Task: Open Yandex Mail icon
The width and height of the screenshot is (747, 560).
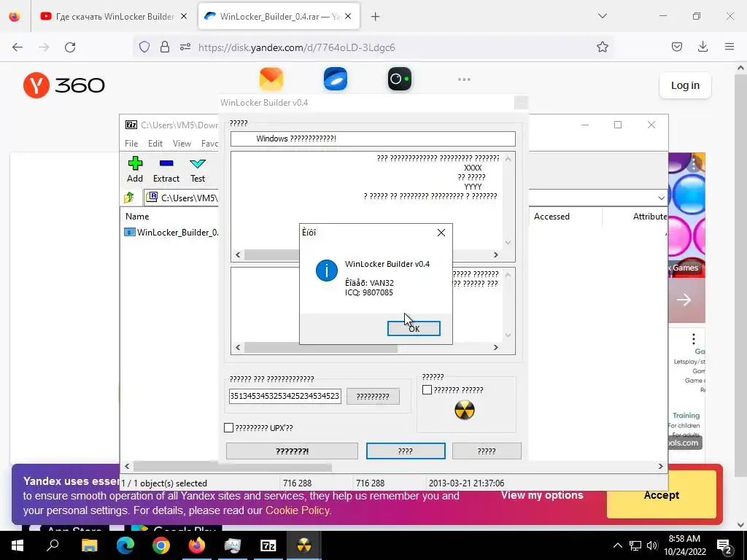Action: pos(271,79)
